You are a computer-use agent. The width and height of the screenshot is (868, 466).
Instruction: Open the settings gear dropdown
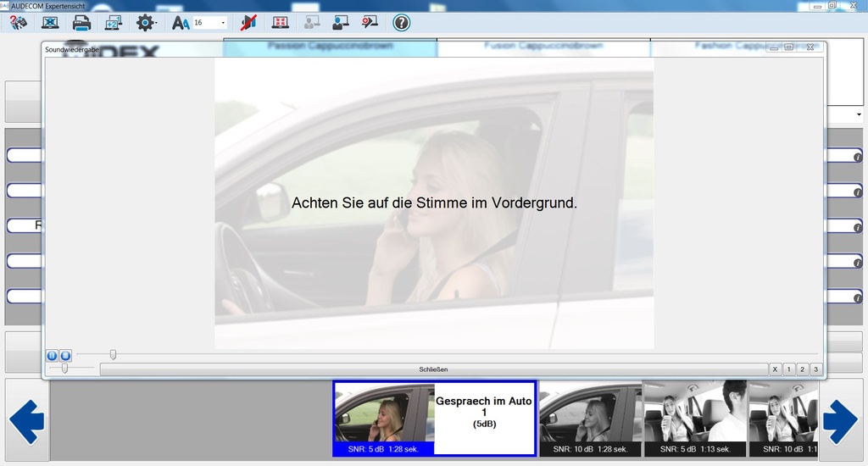click(146, 23)
